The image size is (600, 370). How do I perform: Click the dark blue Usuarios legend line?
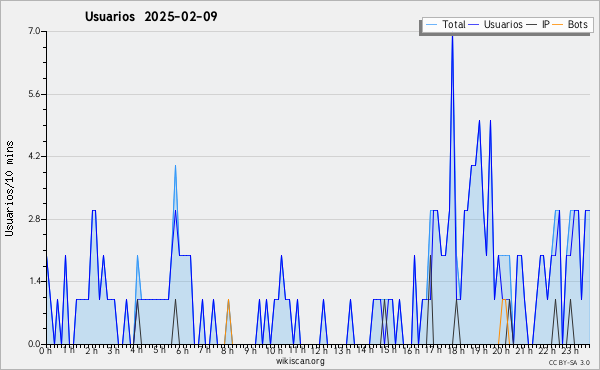[x=474, y=25]
